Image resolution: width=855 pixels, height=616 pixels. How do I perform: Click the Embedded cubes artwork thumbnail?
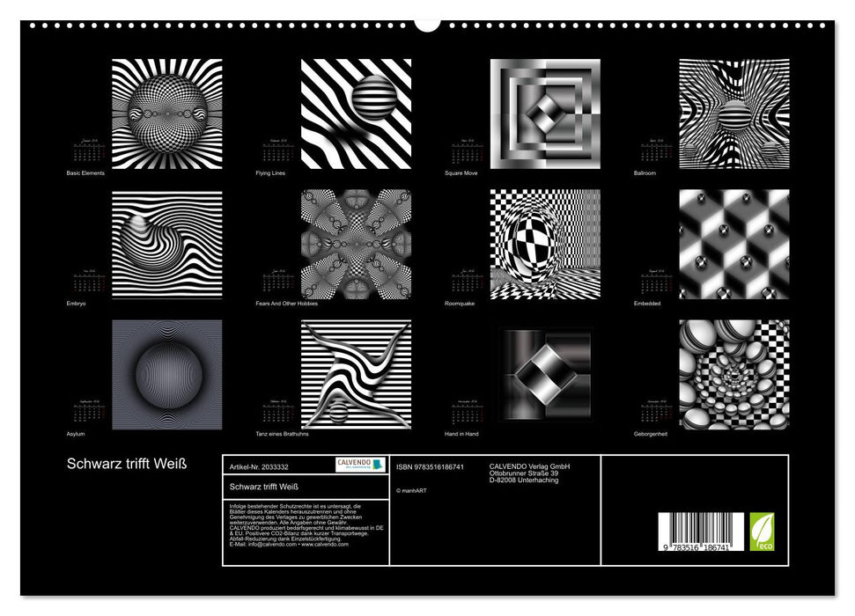click(x=734, y=244)
